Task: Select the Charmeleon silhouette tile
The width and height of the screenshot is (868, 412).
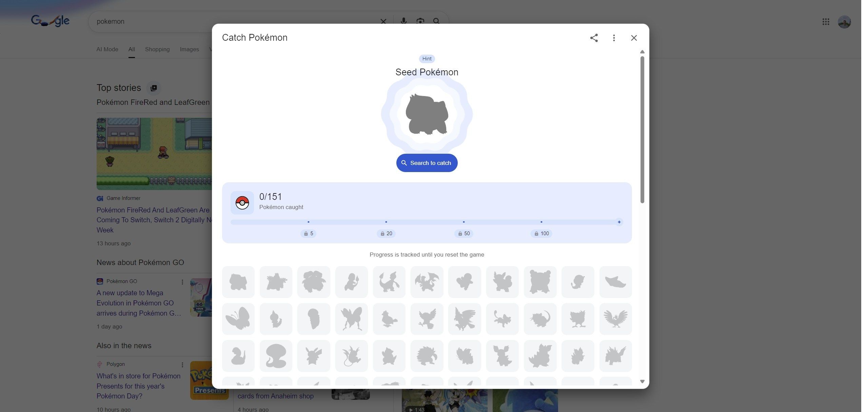Action: 389,282
